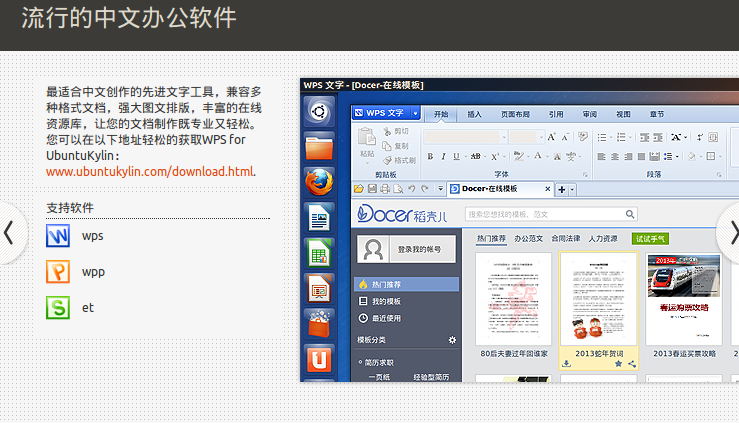Toggle left text alignment

pyautogui.click(x=601, y=156)
